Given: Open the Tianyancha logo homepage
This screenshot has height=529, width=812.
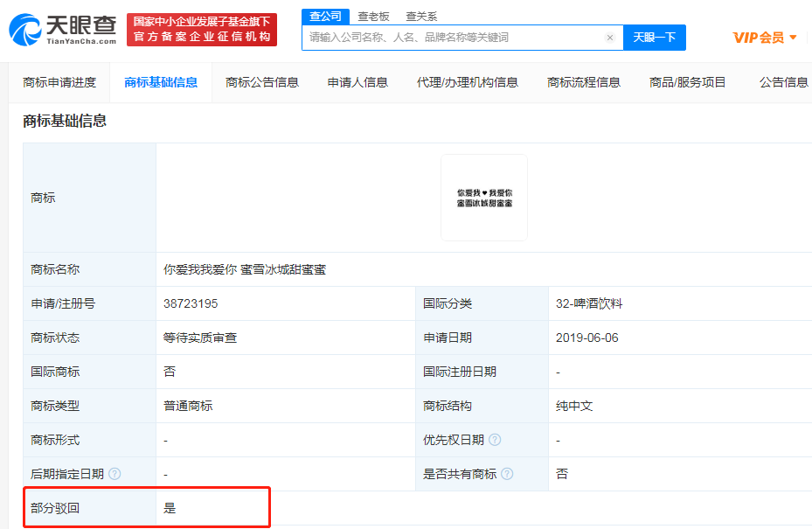Looking at the screenshot, I should coord(63,30).
